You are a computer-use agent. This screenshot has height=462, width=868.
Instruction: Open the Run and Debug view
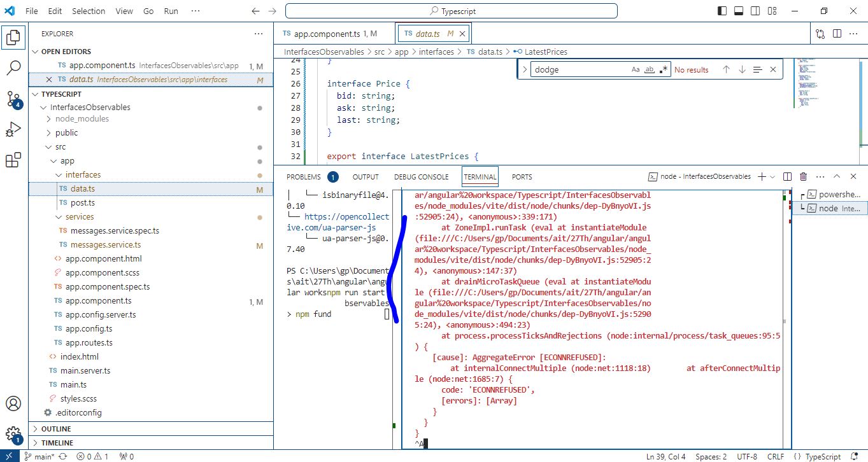(x=13, y=130)
